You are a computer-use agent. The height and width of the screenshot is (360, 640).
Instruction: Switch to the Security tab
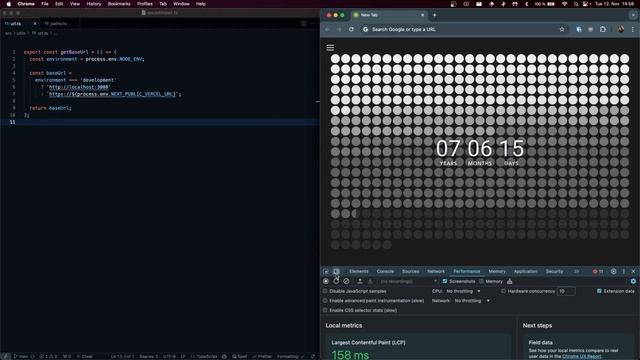[554, 271]
